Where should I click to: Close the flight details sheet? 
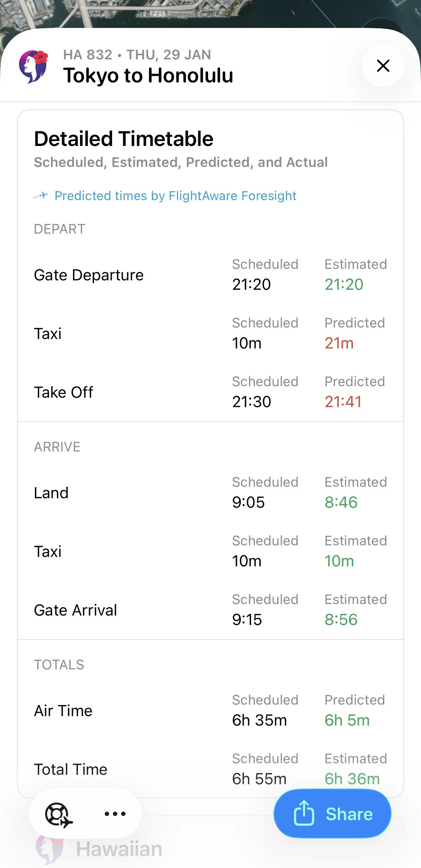coord(383,66)
